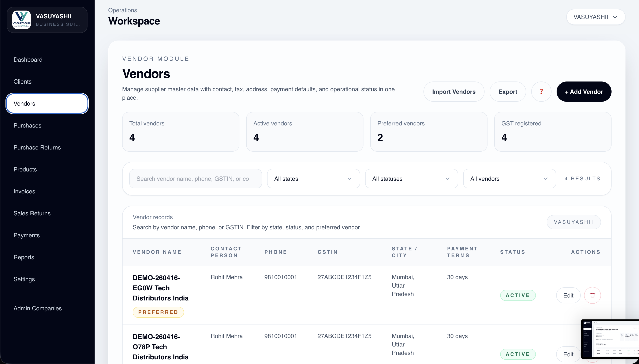The height and width of the screenshot is (364, 639).
Task: Click ACTIVE status badge for Q78P vendor
Action: (x=518, y=354)
